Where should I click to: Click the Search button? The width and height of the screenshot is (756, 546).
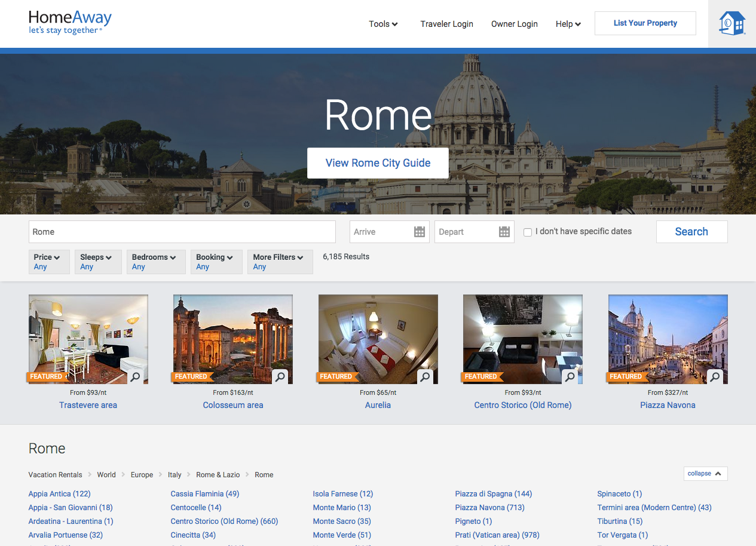click(x=691, y=232)
